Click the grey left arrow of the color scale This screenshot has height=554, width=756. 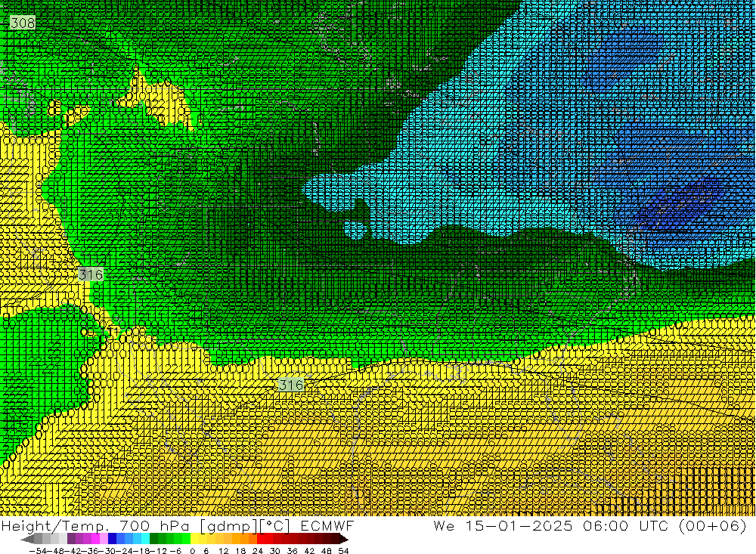27,539
